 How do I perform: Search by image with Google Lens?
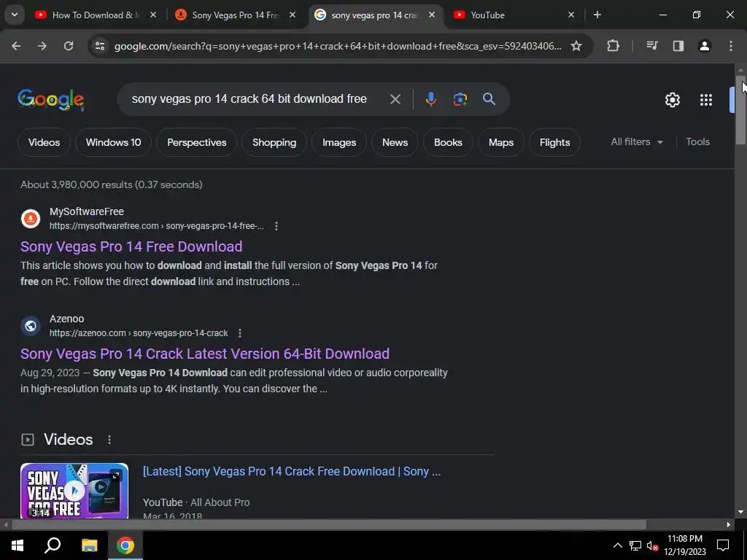point(460,99)
